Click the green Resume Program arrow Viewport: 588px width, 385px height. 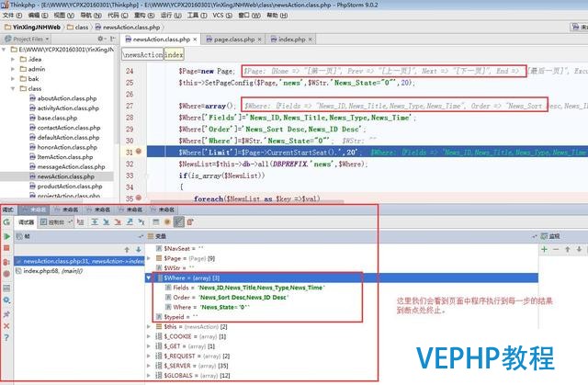click(x=6, y=236)
